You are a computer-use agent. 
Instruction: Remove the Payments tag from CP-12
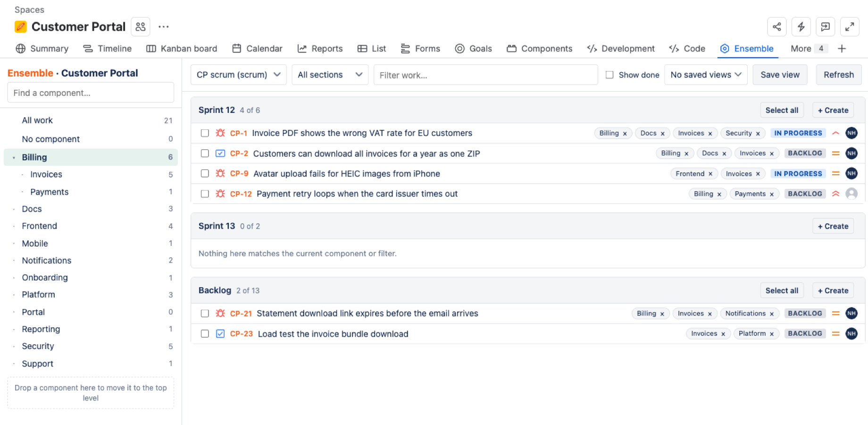tap(772, 194)
